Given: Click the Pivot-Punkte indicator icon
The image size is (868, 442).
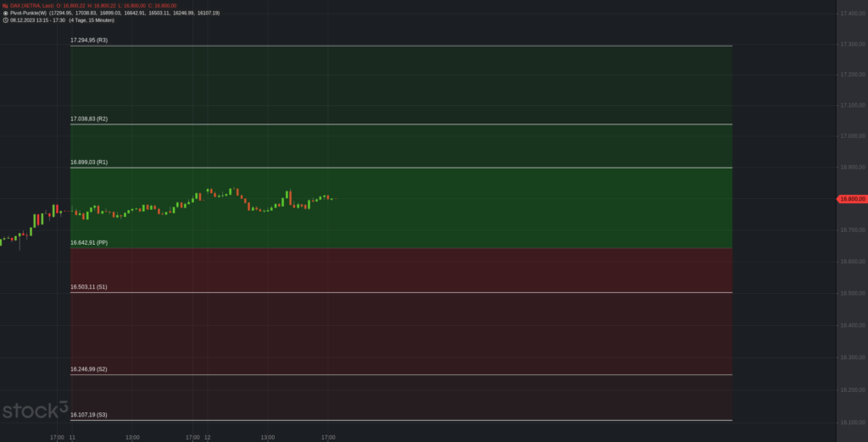Looking at the screenshot, I should tap(5, 14).
